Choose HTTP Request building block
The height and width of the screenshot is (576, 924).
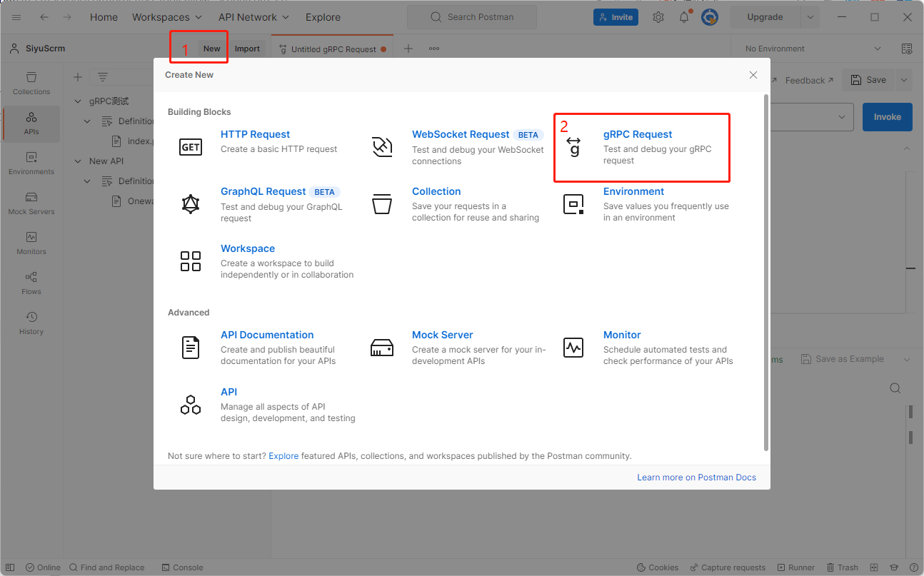click(255, 134)
